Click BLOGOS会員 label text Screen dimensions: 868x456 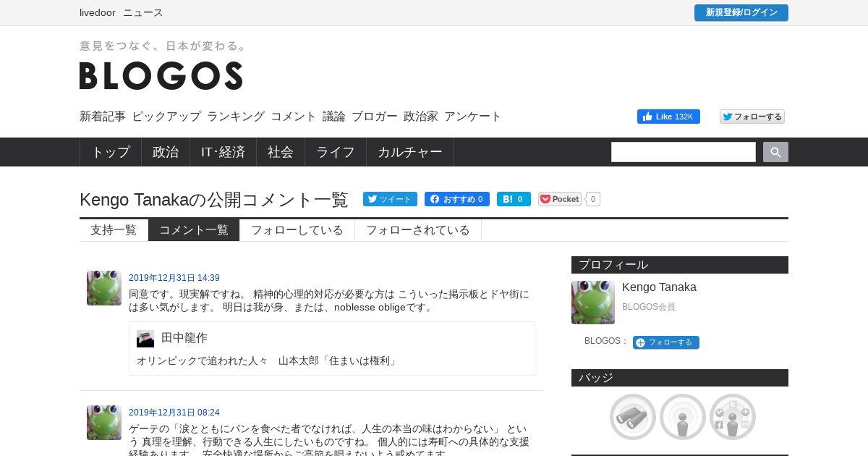[649, 307]
